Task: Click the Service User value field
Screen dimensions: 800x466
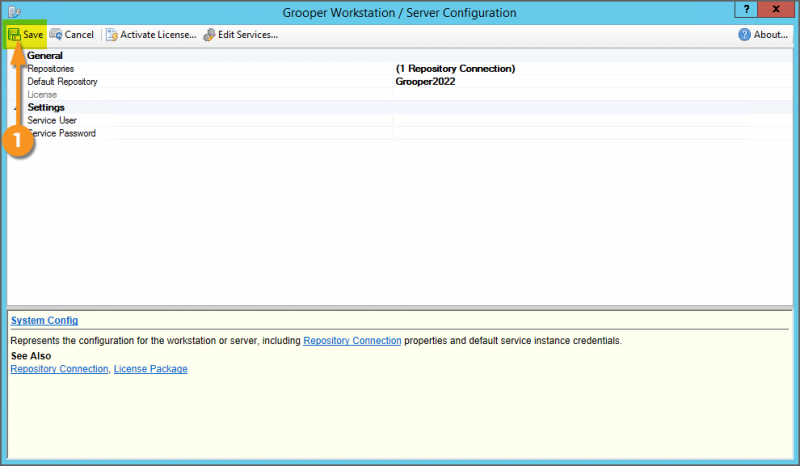Action: (x=593, y=120)
